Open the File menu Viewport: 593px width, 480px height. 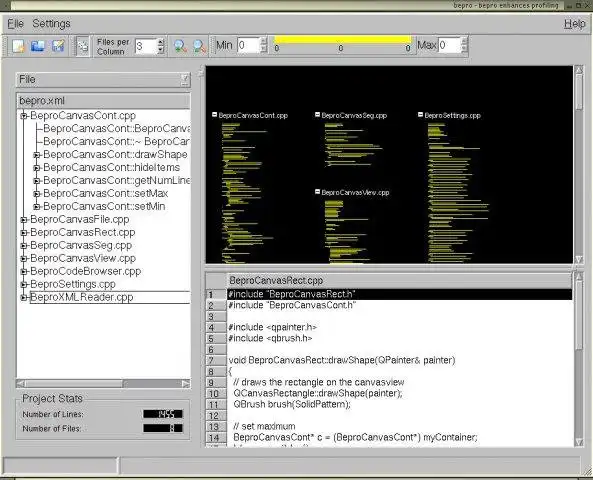16,23
